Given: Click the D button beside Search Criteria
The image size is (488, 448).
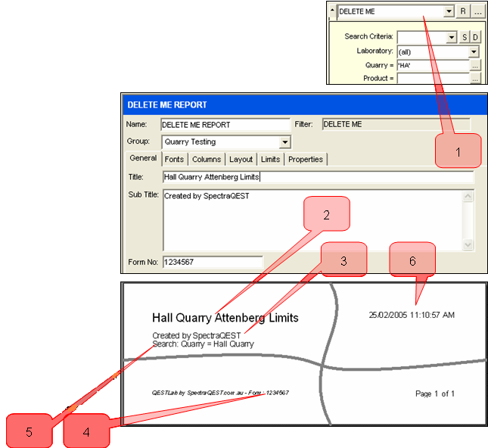Looking at the screenshot, I should (475, 37).
